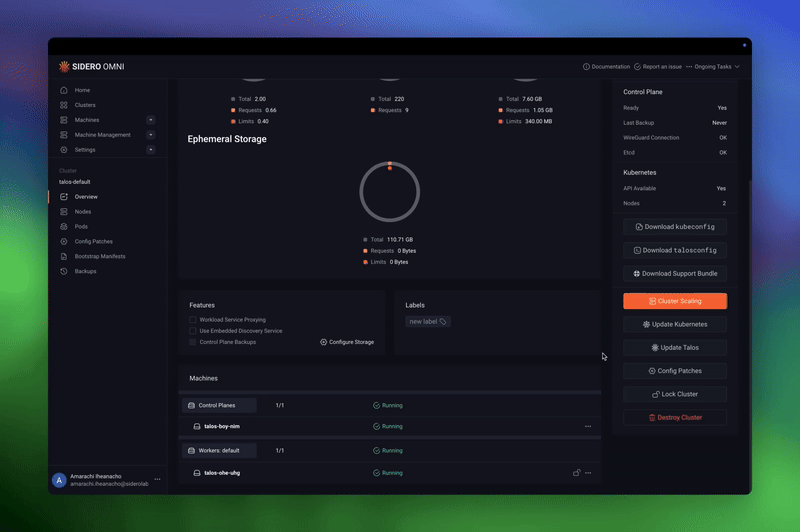Click the Destroy Cluster button
This screenshot has width=800, height=532.
coord(675,417)
